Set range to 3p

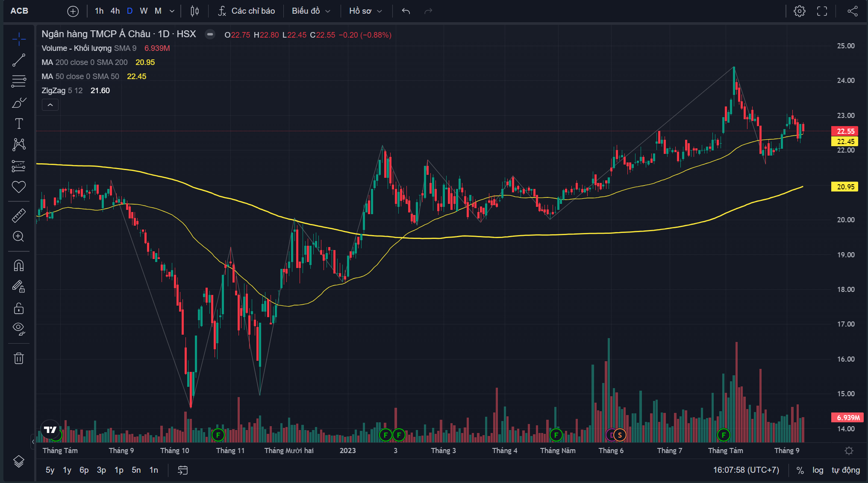(x=101, y=470)
